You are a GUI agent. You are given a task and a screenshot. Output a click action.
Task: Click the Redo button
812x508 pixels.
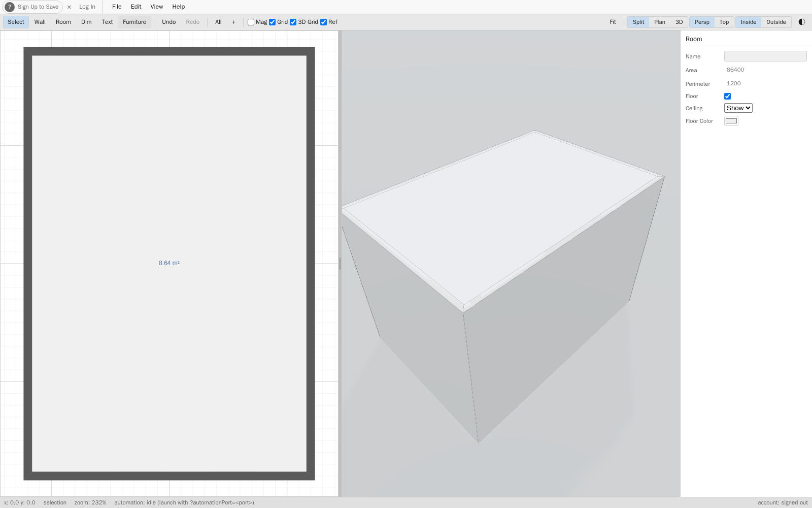[x=193, y=22]
